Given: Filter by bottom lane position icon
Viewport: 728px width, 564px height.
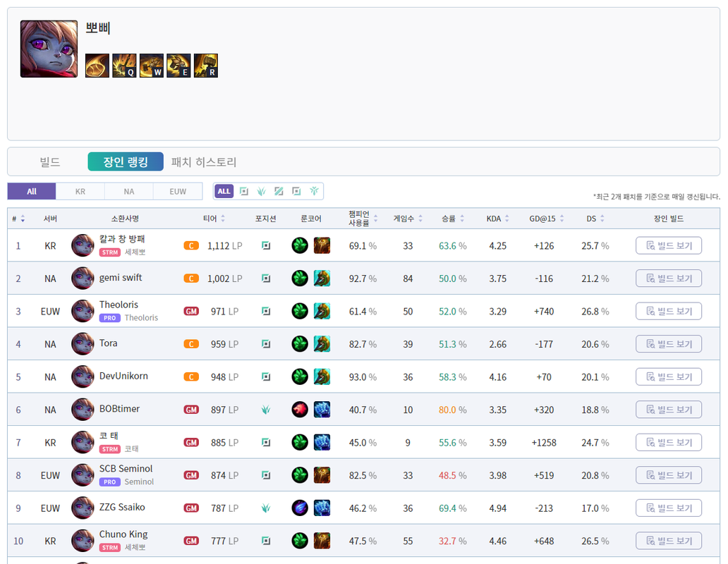Looking at the screenshot, I should click(x=297, y=191).
